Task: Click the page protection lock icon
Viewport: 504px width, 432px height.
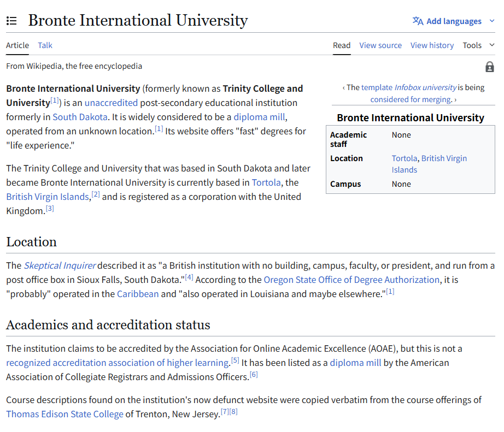Action: pyautogui.click(x=490, y=66)
